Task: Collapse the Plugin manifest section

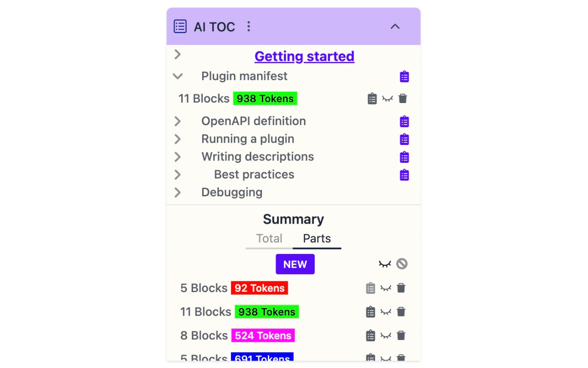Action: pyautogui.click(x=178, y=76)
